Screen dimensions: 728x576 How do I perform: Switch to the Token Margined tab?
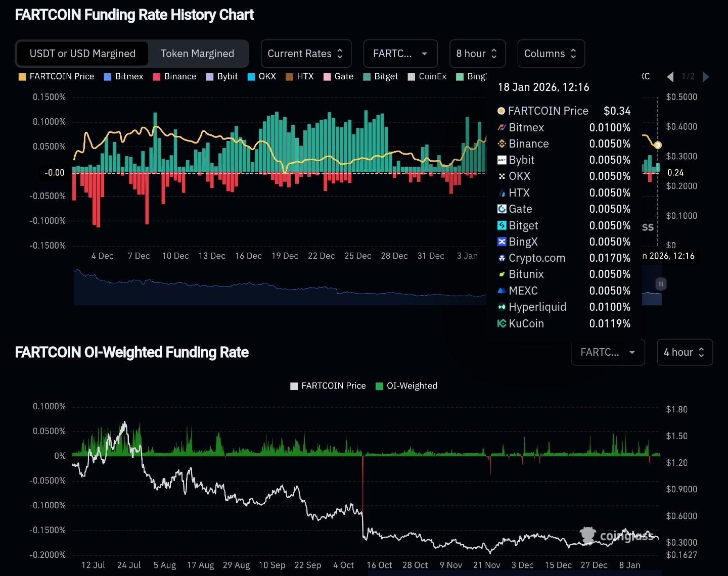tap(197, 54)
